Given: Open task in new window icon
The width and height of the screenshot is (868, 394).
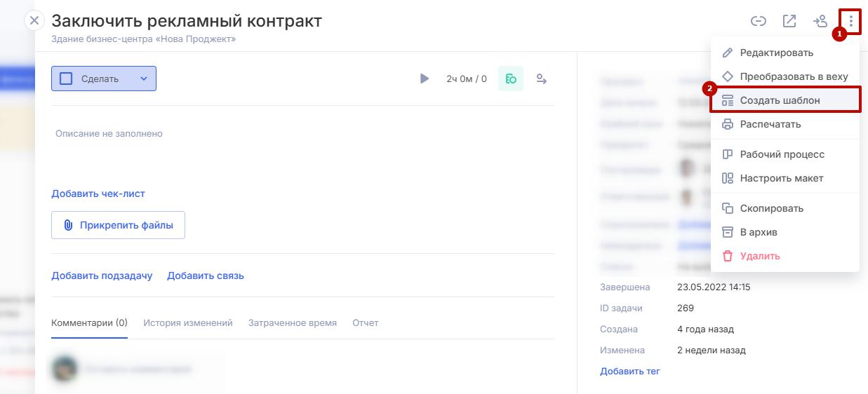Looking at the screenshot, I should tap(789, 21).
